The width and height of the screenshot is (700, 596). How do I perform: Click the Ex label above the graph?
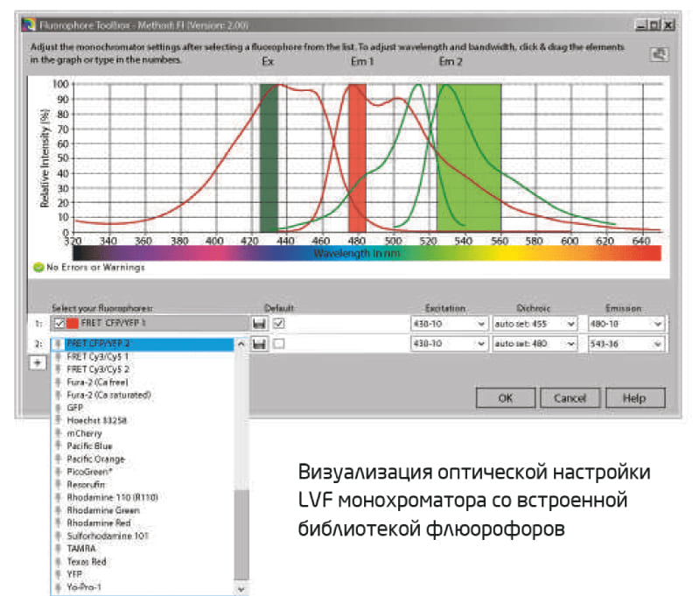[x=268, y=61]
